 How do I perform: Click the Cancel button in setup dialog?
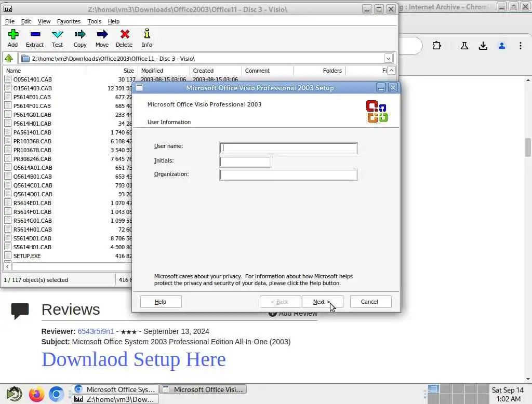pyautogui.click(x=370, y=302)
